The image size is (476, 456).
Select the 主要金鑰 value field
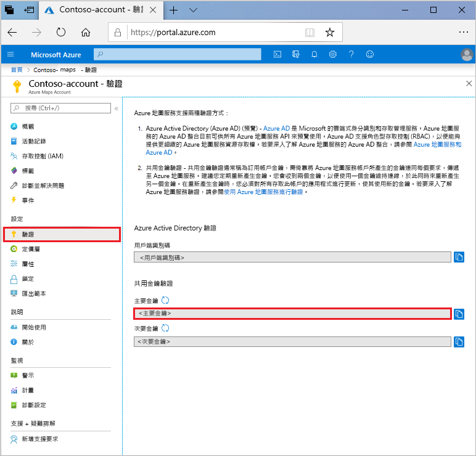[x=292, y=314]
